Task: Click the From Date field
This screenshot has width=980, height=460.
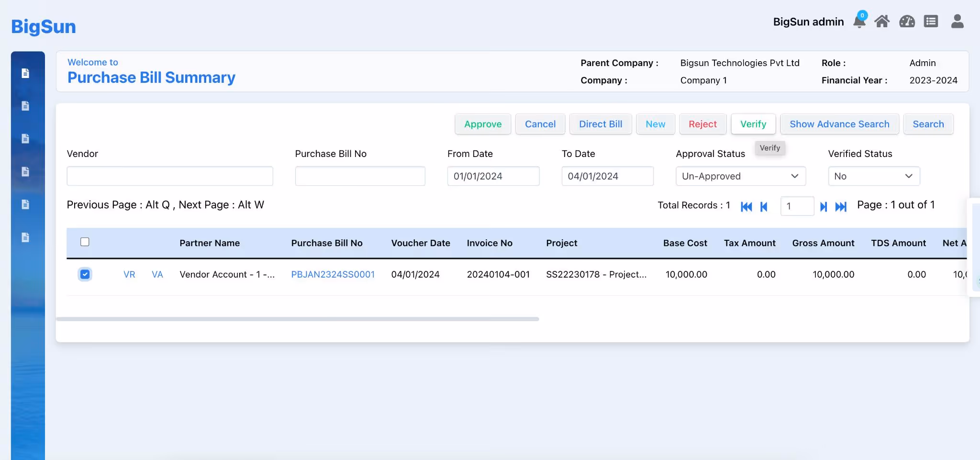Action: pyautogui.click(x=493, y=176)
